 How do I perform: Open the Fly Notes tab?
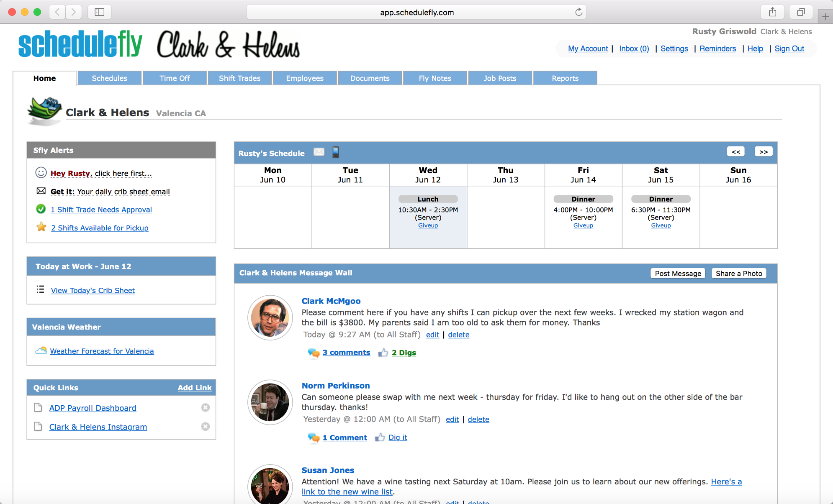click(435, 78)
